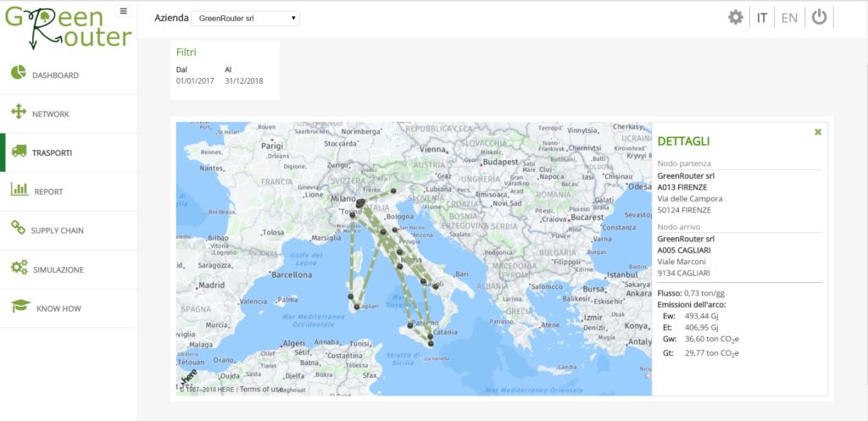Click the Know How graduation cap icon
The width and height of the screenshot is (868, 421).
tap(20, 306)
